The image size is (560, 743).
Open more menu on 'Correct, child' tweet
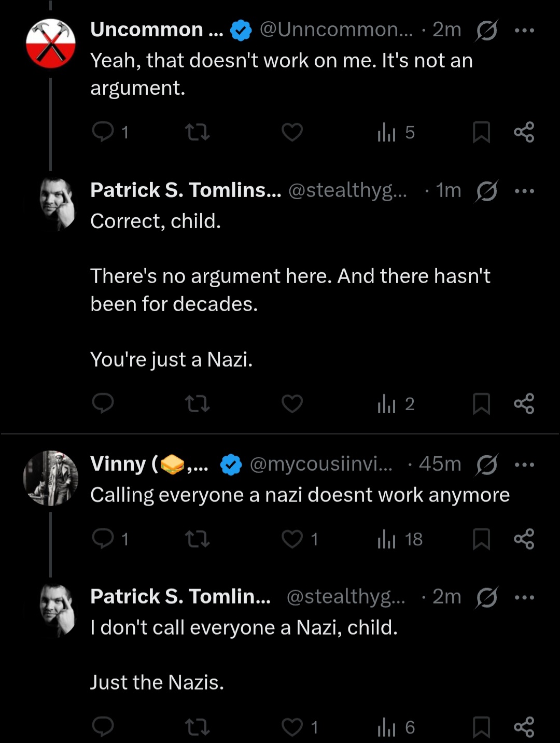click(524, 191)
